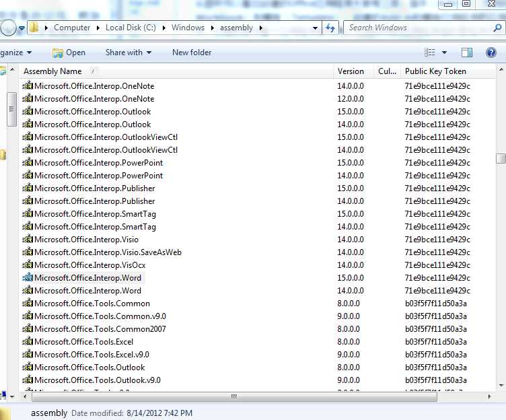The width and height of the screenshot is (506, 420).
Task: Select Microsoft.Office.Interop.SmartTag version 15.0.0.0
Action: 95,214
